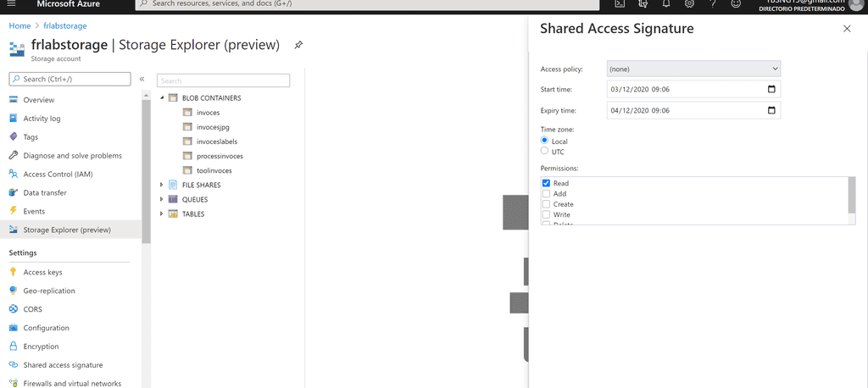The image size is (868, 388).
Task: Open the portal settings gear icon
Action: pyautogui.click(x=689, y=4)
